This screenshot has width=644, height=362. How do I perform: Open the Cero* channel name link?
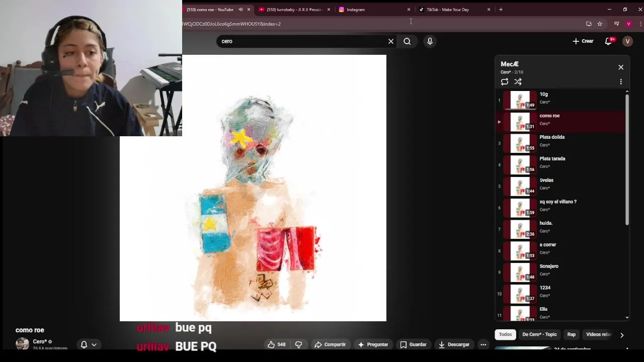tap(40, 341)
